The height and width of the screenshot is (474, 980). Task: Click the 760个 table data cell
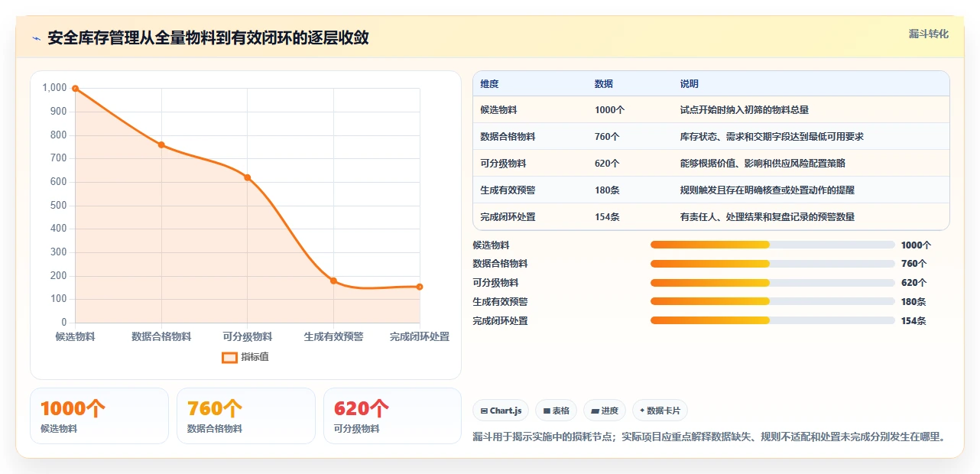point(608,137)
